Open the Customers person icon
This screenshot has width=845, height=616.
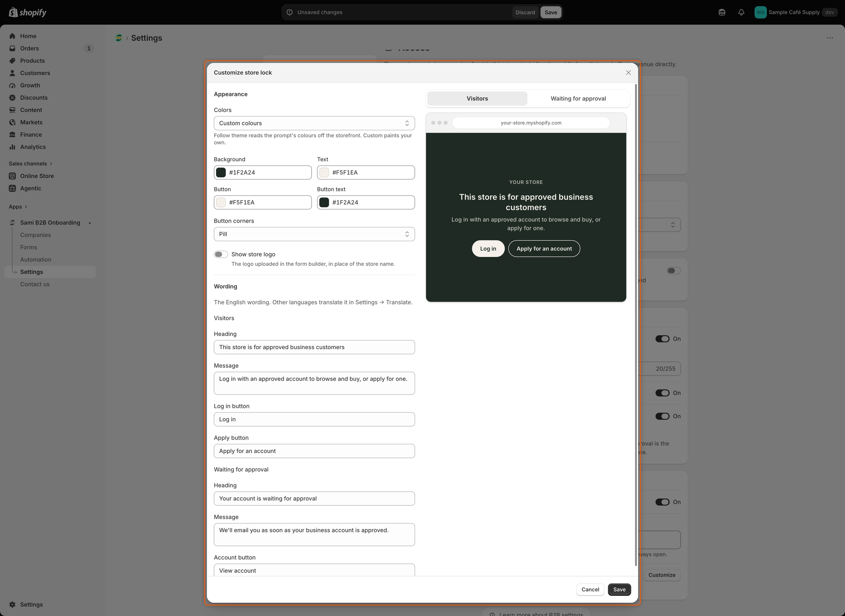[12, 73]
